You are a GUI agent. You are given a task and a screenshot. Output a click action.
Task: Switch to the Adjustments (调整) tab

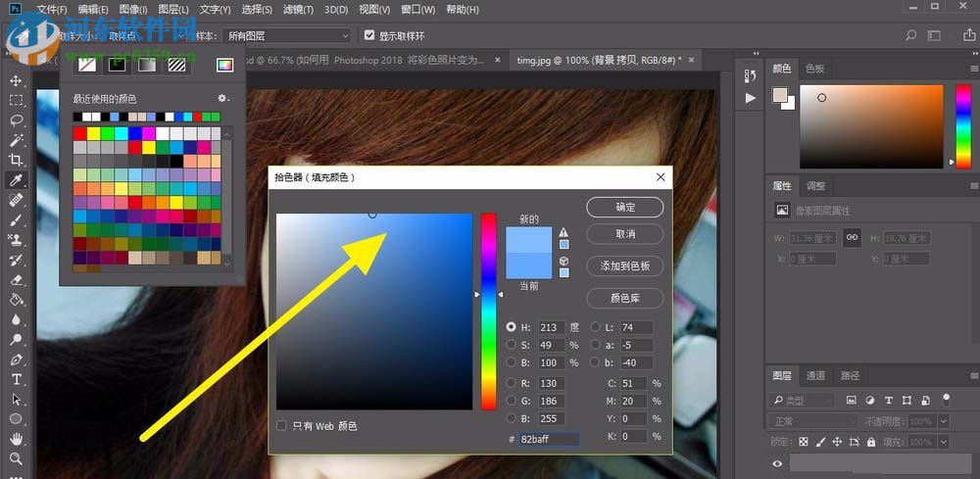coord(815,186)
